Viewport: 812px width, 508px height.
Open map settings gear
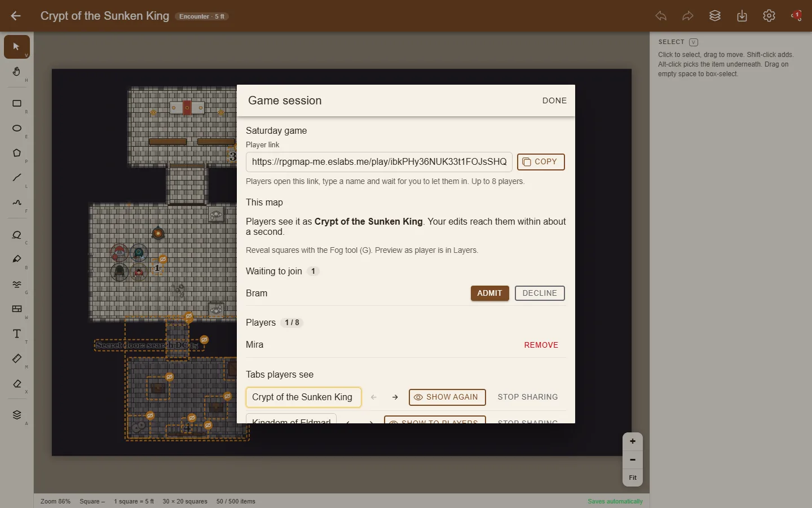(769, 16)
